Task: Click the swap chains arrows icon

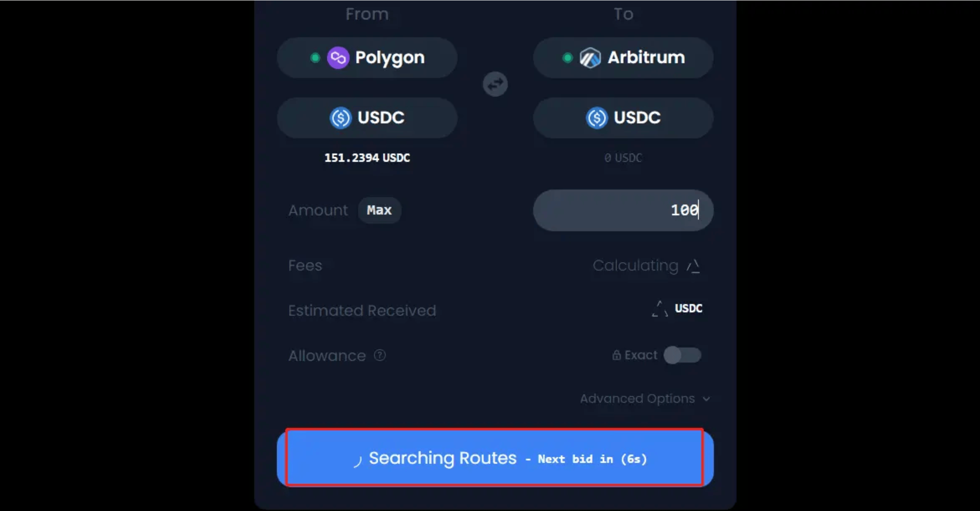Action: tap(495, 84)
